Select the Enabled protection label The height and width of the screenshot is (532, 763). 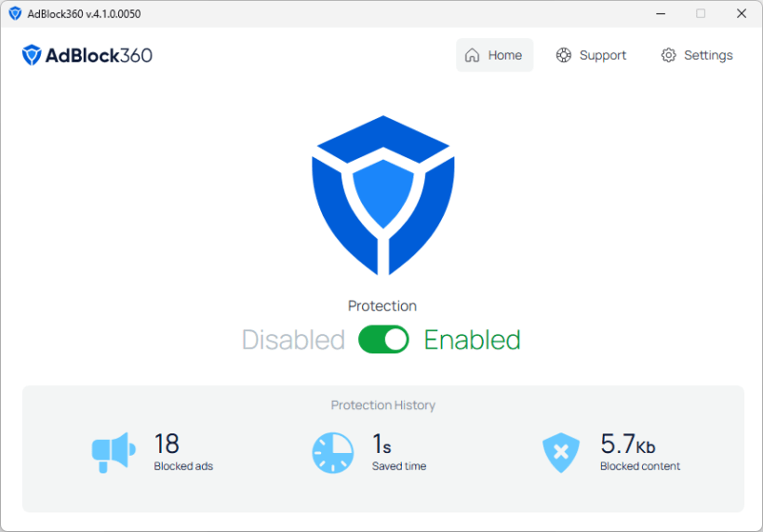pyautogui.click(x=472, y=339)
